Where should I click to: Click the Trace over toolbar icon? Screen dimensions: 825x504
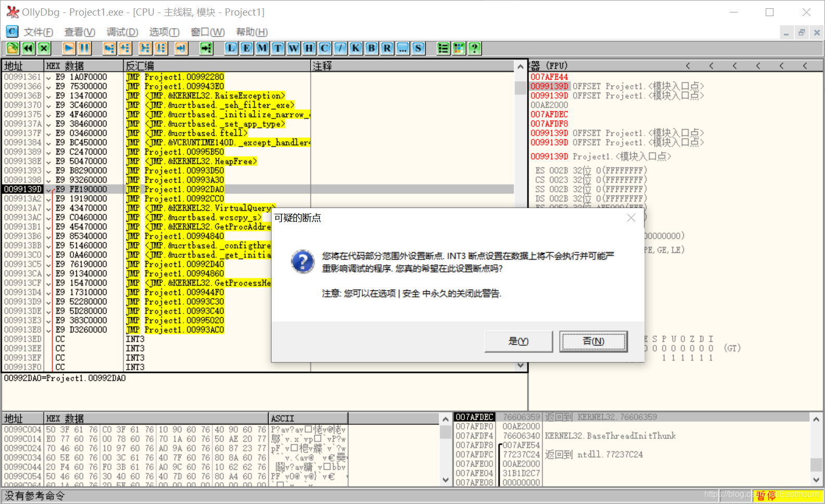(161, 48)
